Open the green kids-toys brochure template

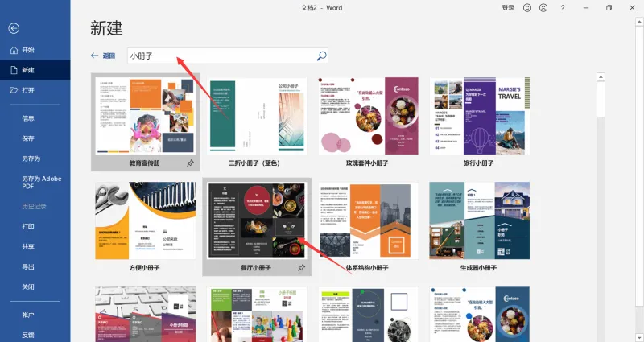(x=257, y=314)
